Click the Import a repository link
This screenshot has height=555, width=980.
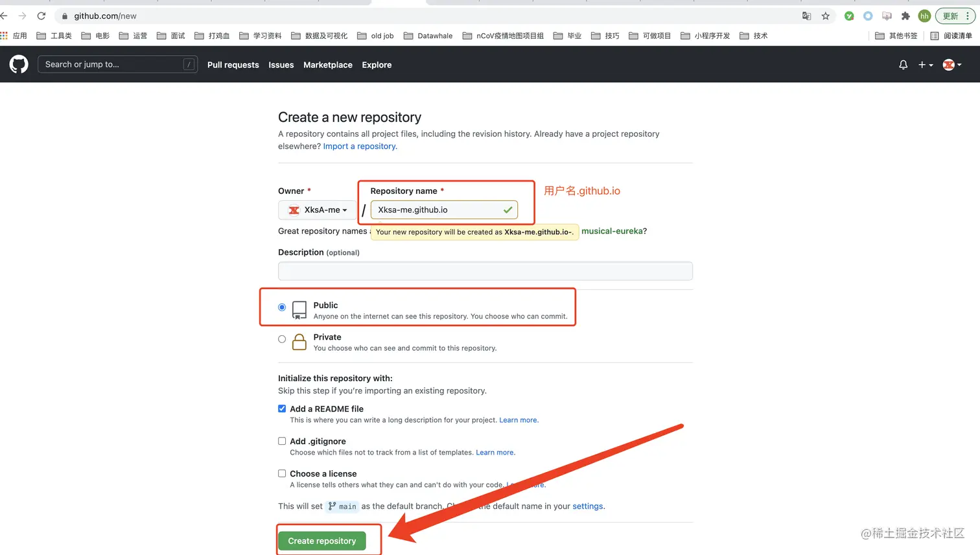tap(360, 147)
